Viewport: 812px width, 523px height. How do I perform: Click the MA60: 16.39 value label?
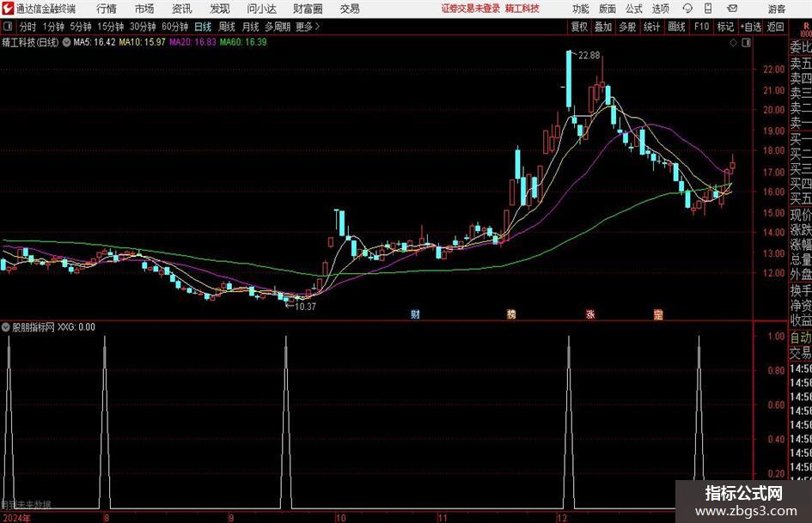coord(243,42)
